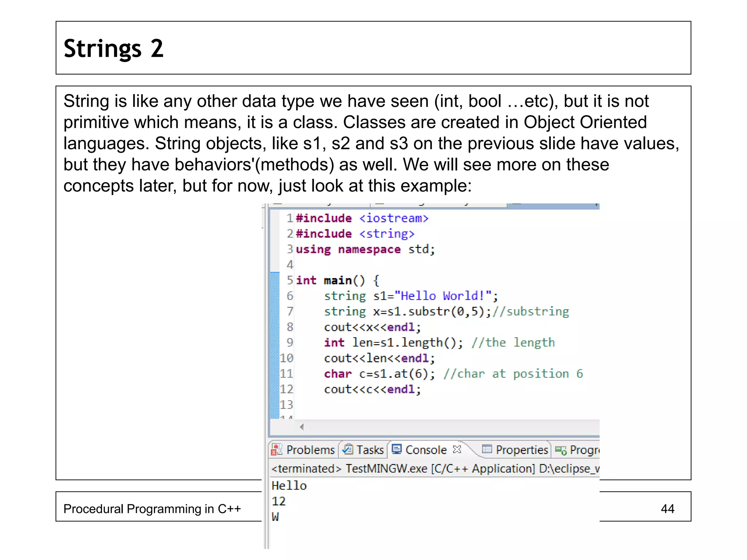Open the Problems tab
Viewport: 747px width, 560px height.
[x=303, y=450]
